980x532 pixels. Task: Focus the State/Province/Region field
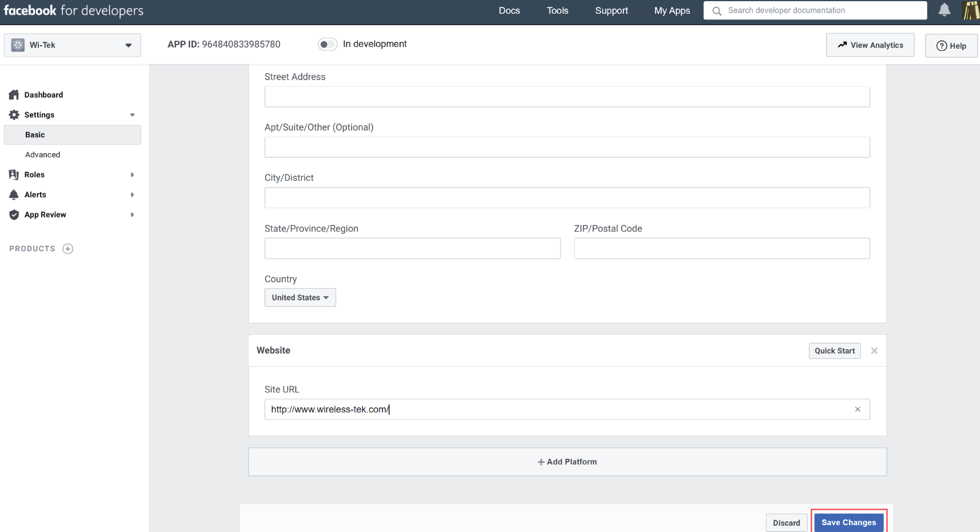click(413, 248)
